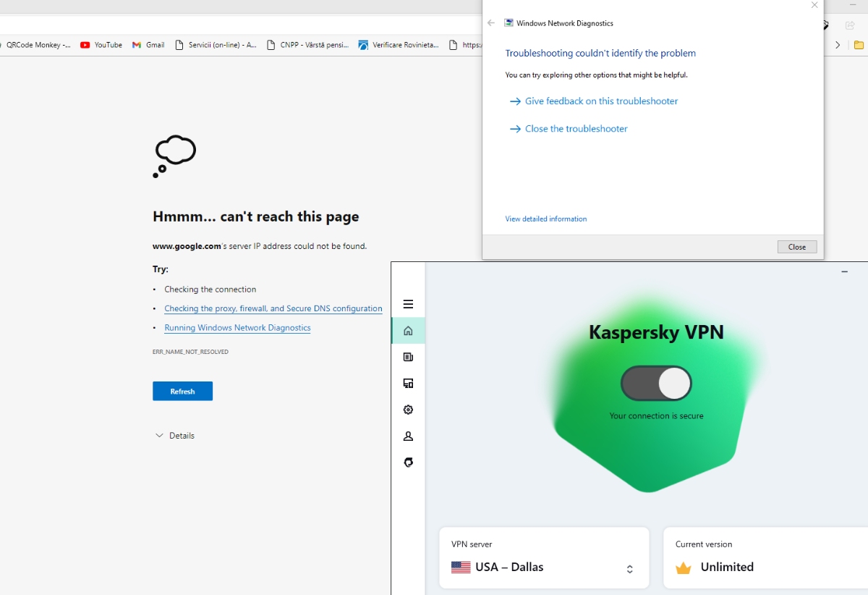Click the back arrow in Network Diagnostics
This screenshot has height=595, width=868.
(491, 23)
